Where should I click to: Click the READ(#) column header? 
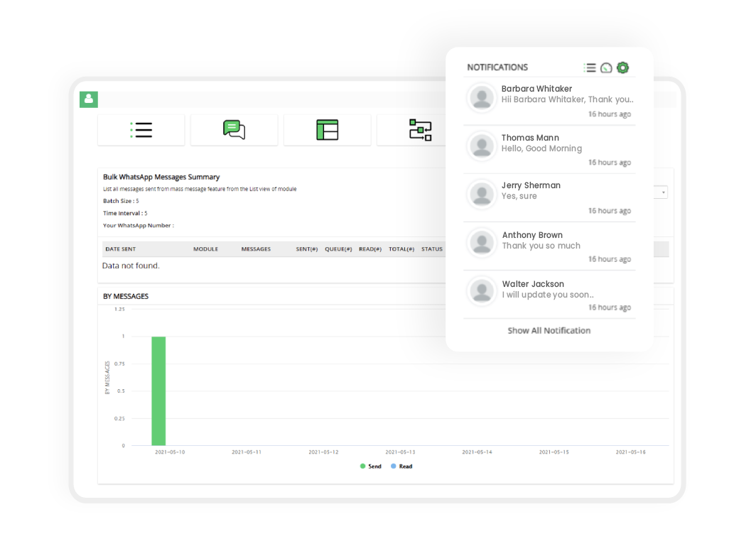point(370,249)
